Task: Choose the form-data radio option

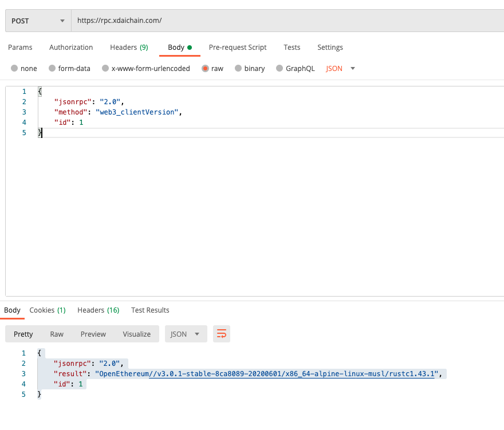Action: coord(52,69)
